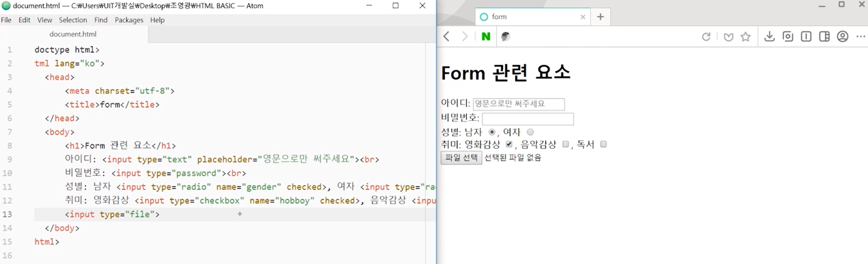Open the user profile icon

point(842,36)
